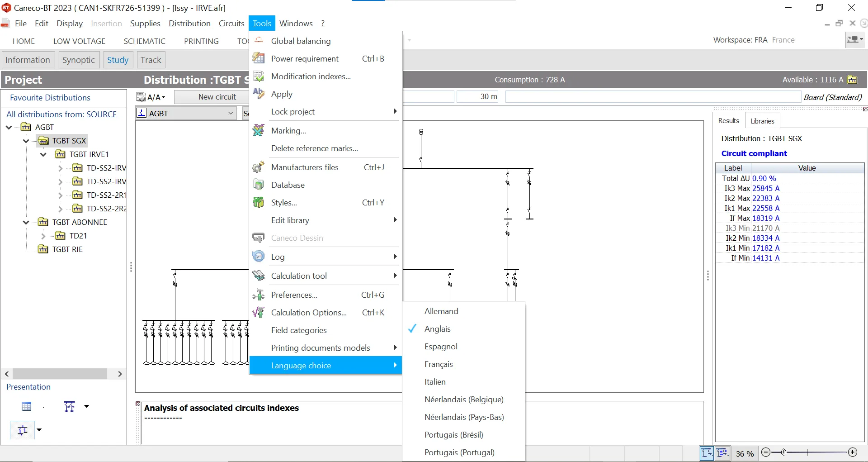Open the busbar presentation dropdown arrow
The width and height of the screenshot is (868, 462).
click(x=39, y=430)
